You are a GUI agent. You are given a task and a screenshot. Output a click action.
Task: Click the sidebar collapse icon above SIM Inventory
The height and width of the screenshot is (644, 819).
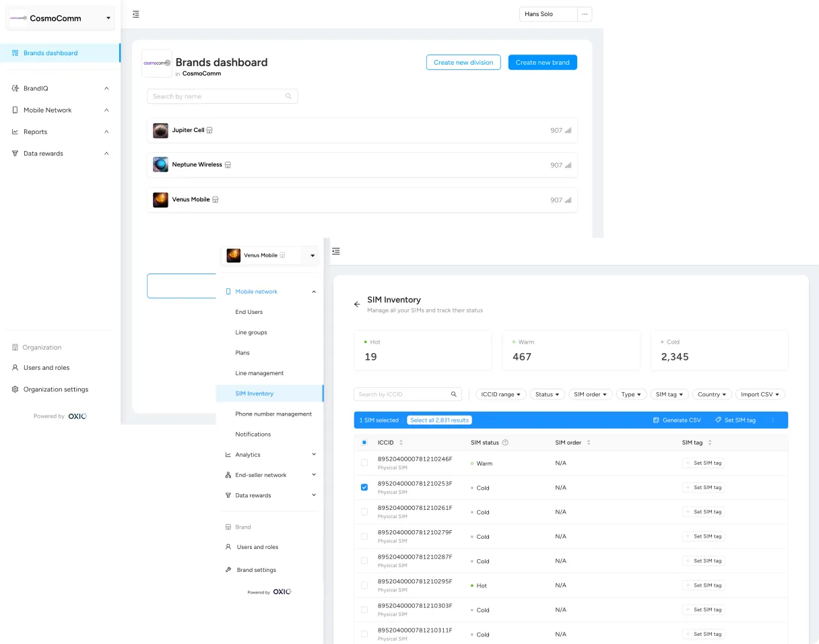click(x=336, y=251)
